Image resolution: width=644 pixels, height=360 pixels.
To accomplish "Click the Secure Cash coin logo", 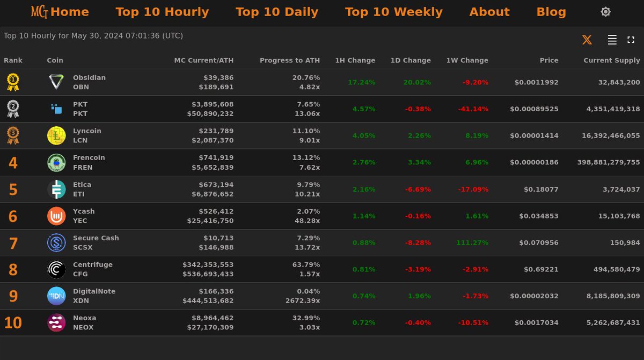I will (x=56, y=243).
